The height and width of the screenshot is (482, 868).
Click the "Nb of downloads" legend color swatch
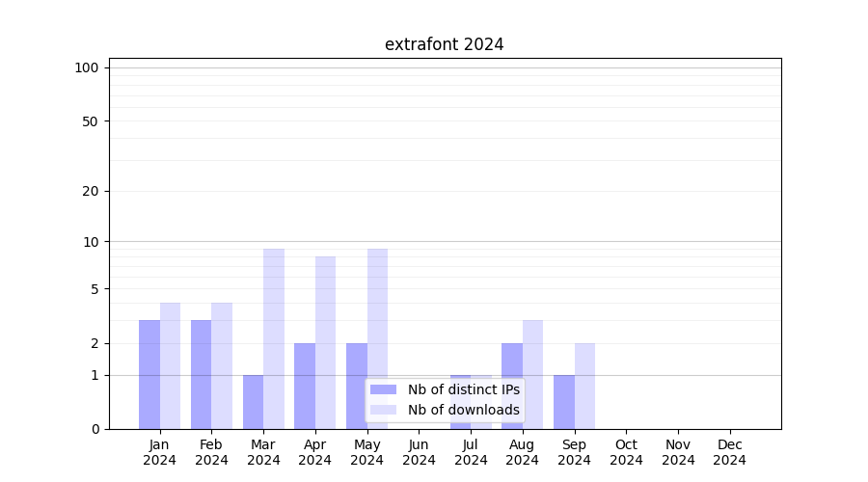click(x=383, y=410)
